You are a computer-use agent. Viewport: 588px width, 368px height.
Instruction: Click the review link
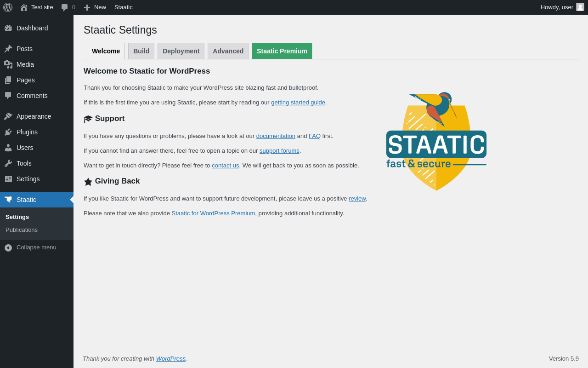click(357, 199)
